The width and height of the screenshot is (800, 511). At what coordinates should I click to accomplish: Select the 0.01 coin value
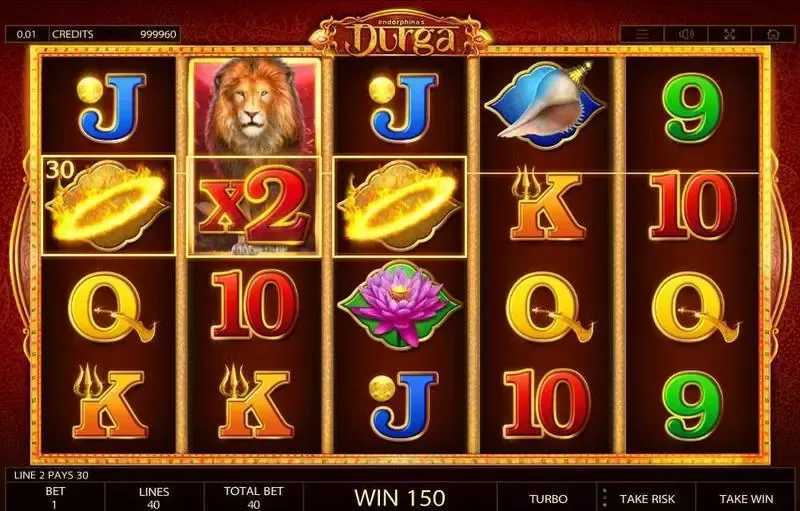(x=27, y=34)
